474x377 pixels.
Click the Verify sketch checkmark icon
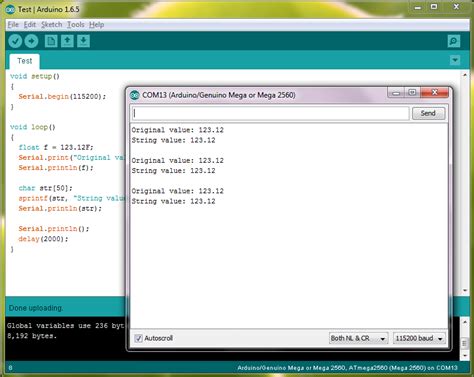click(x=15, y=41)
